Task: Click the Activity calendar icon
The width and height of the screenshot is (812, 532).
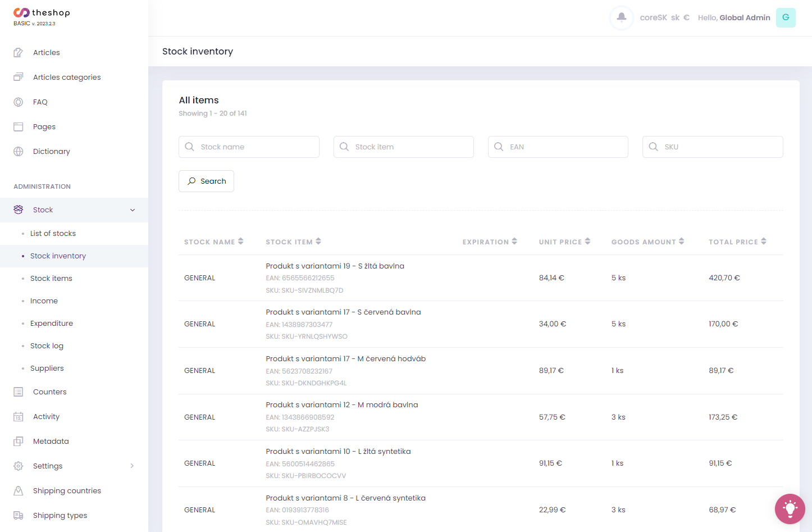Action: click(x=19, y=417)
